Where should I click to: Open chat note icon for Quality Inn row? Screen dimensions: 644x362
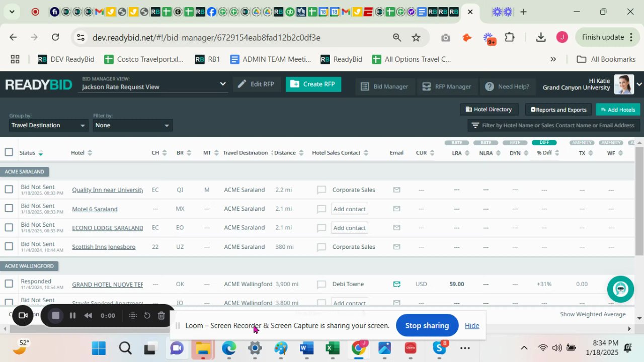pyautogui.click(x=321, y=190)
